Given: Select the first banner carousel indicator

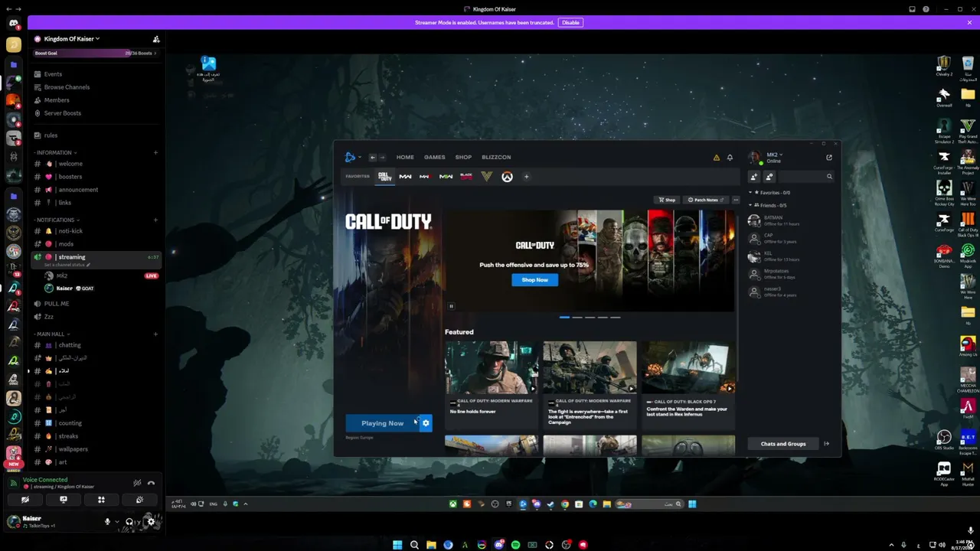Looking at the screenshot, I should click(x=564, y=317).
